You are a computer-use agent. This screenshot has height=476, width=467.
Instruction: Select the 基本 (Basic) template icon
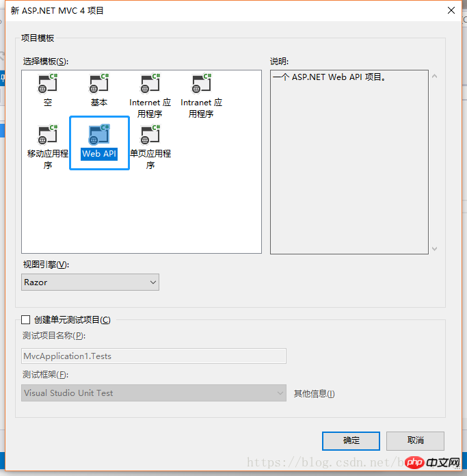click(x=99, y=83)
